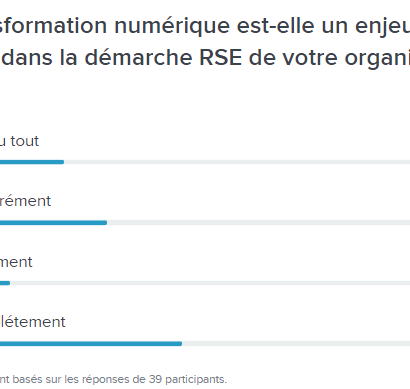
Task: Click the word 'démarche' in the title
Action: click(x=138, y=58)
